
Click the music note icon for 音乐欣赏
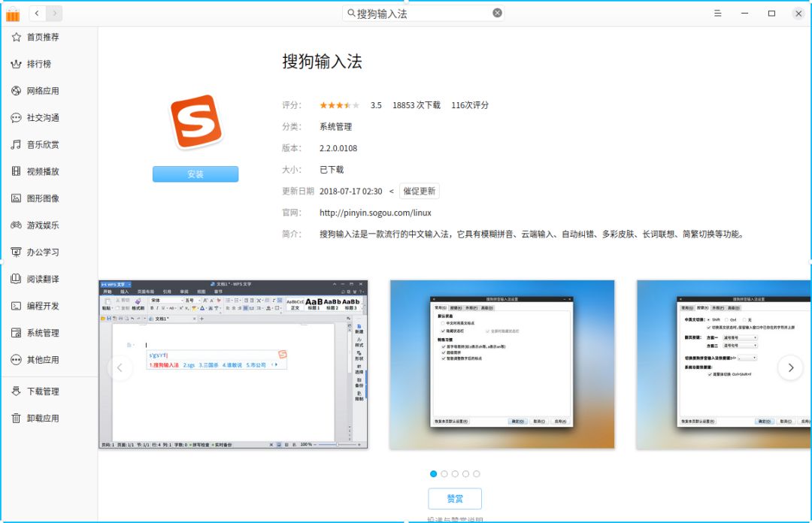16,144
